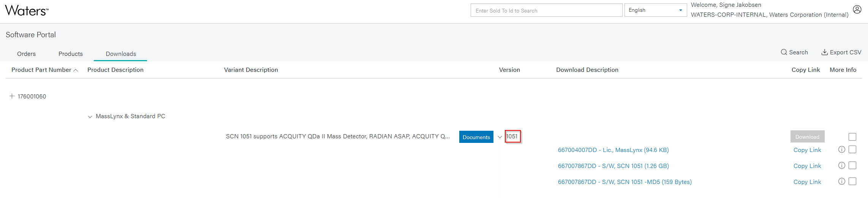This screenshot has height=198, width=868.
Task: Click Copy Link for Lic., MassLynx file
Action: click(x=807, y=150)
